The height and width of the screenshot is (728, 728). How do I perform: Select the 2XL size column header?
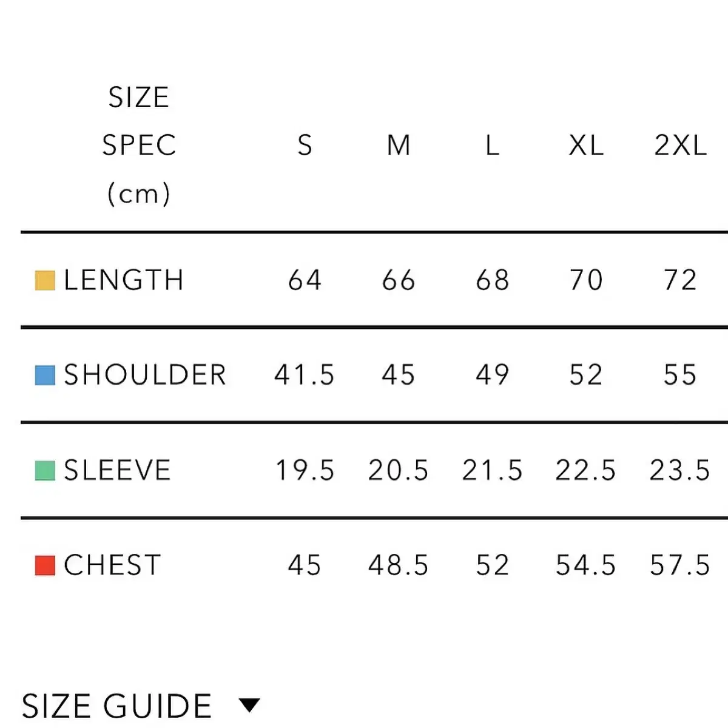click(x=680, y=146)
